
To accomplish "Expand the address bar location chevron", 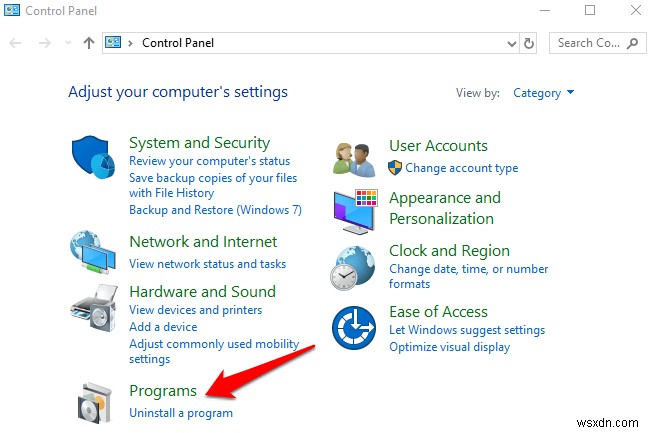I will pyautogui.click(x=131, y=43).
